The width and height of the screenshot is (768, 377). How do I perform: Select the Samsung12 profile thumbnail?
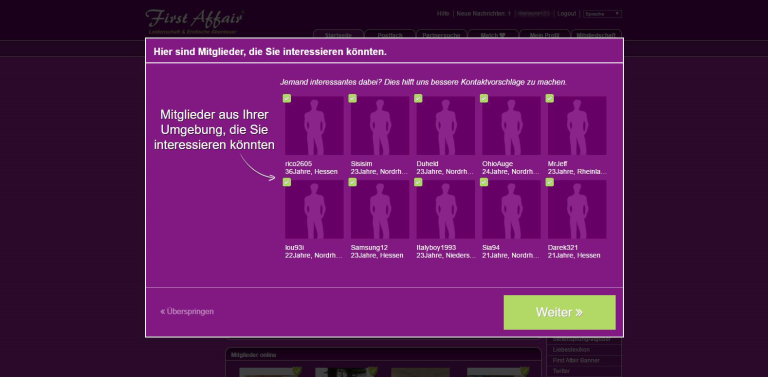pyautogui.click(x=380, y=210)
